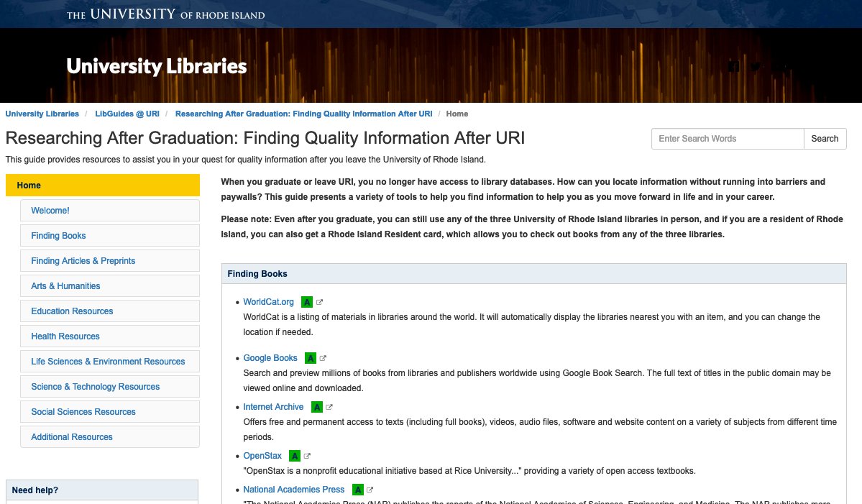The image size is (862, 504).
Task: Click the LibGuides @ URI breadcrumb
Action: pos(127,114)
